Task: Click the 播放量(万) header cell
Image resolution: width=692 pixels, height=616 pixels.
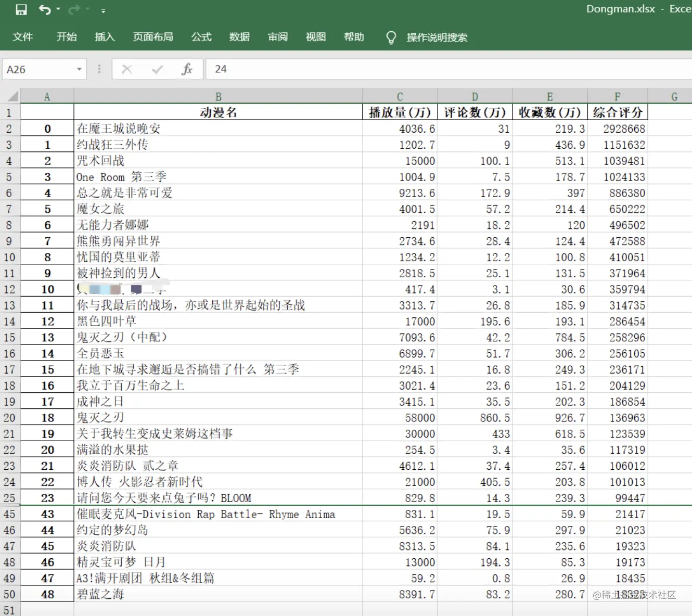Action: (x=400, y=112)
